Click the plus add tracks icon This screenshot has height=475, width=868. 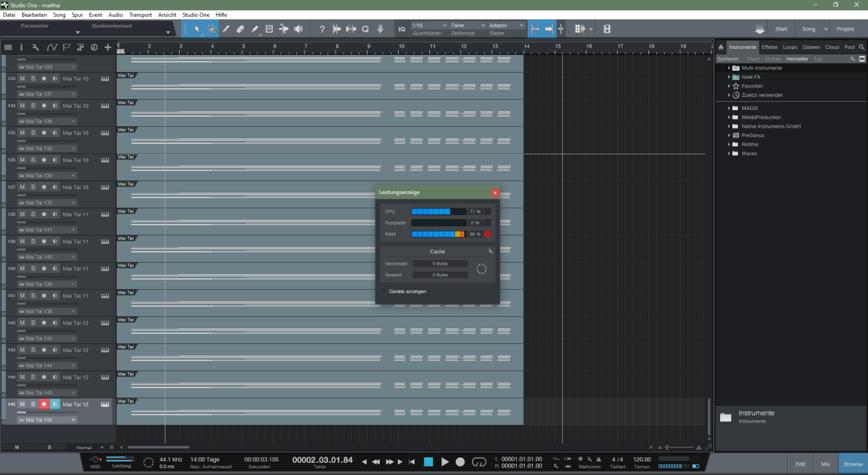pyautogui.click(x=108, y=47)
